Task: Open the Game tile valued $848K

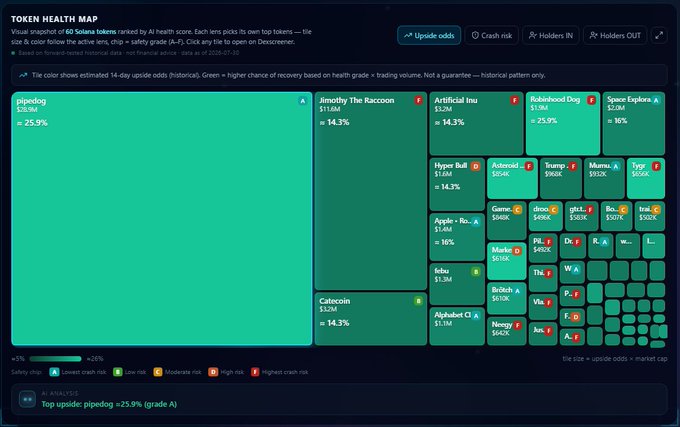Action: click(507, 221)
